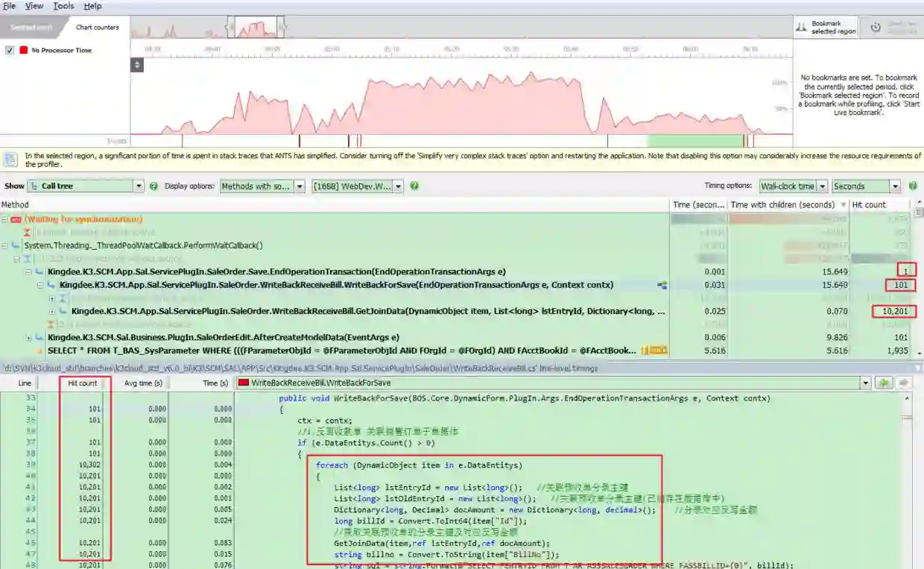Screen dimensions: 924x569
Task: Click the method icon beside GetJoinData
Action: coord(64,311)
